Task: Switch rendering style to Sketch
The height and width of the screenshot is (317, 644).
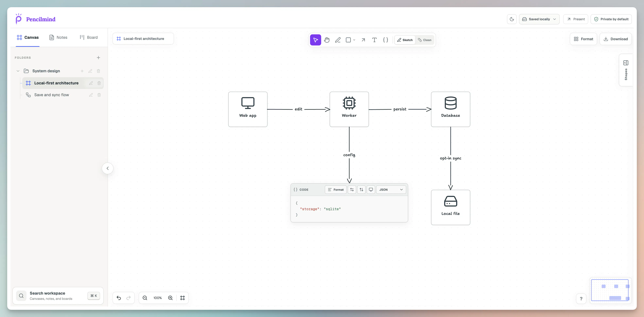Action: click(405, 40)
